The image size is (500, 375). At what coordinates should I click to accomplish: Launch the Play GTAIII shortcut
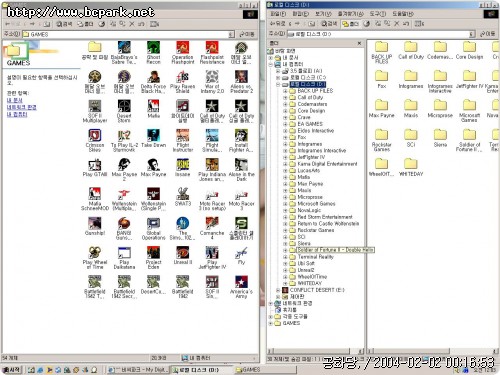pos(95,168)
